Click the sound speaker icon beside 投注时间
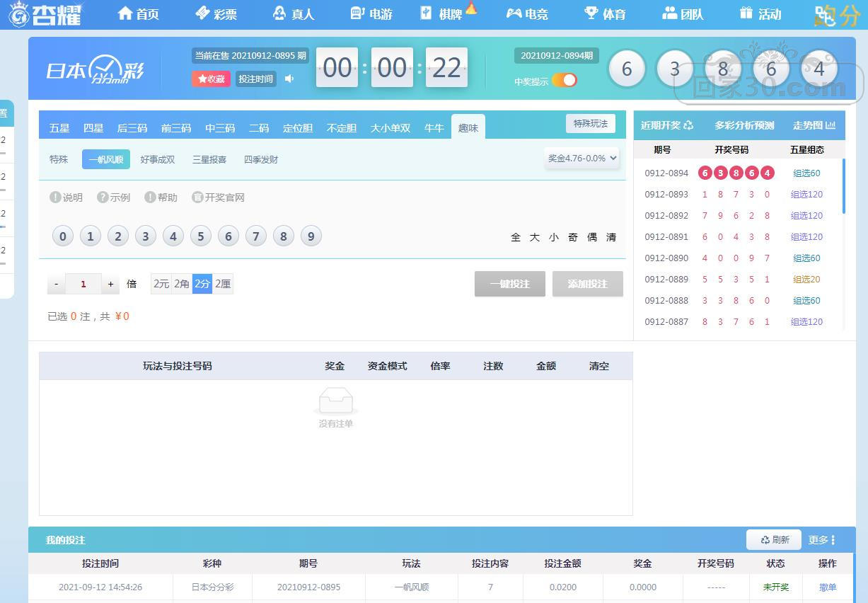Viewport: 868px width, 603px height. coord(289,79)
